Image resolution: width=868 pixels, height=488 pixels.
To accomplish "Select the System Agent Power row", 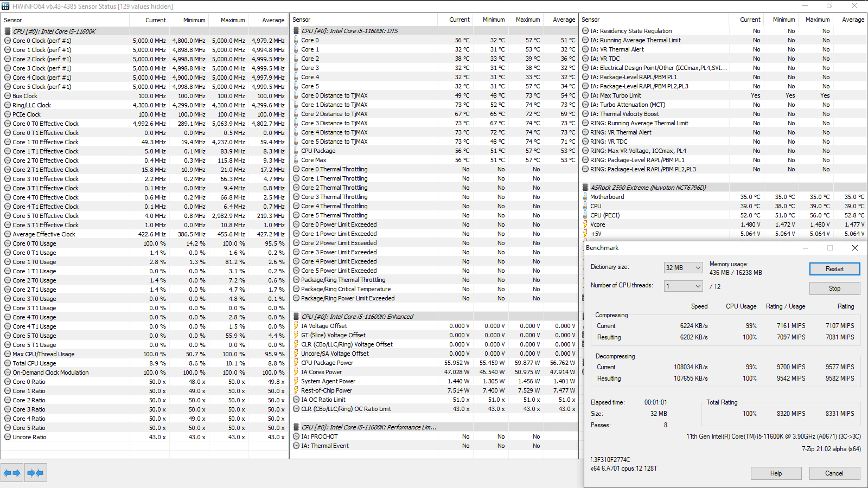I will [x=435, y=381].
